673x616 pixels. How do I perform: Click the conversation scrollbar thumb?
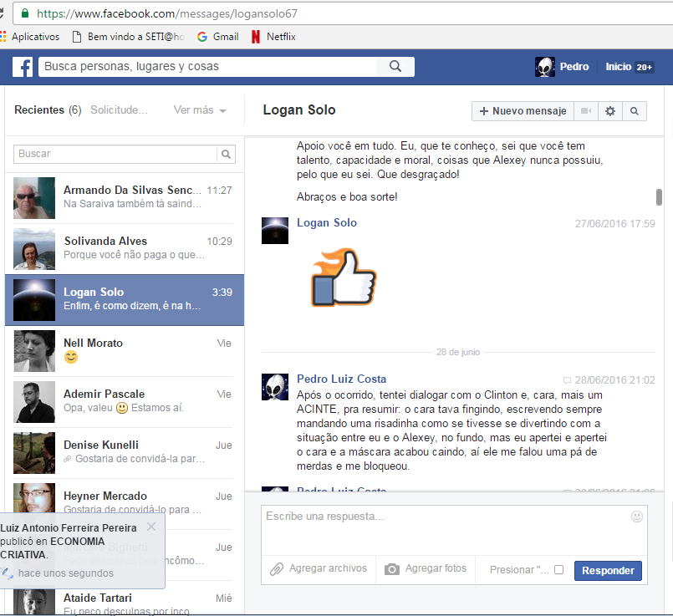(659, 197)
